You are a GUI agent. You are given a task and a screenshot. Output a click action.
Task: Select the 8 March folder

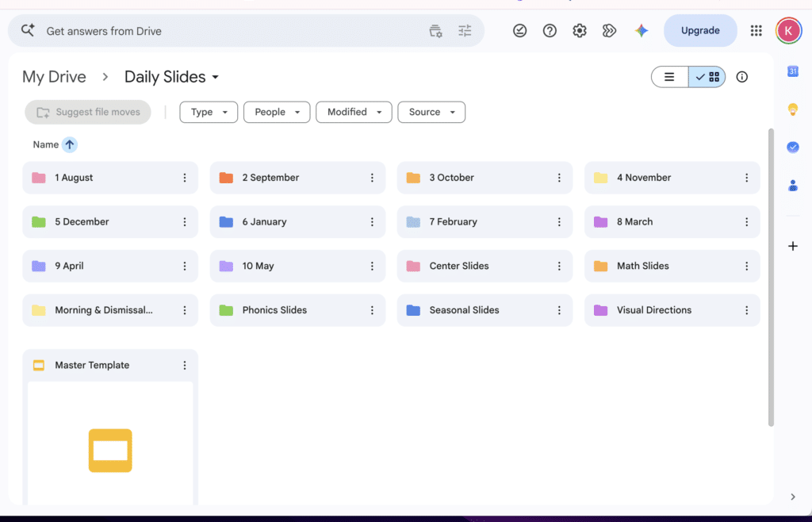(x=672, y=221)
